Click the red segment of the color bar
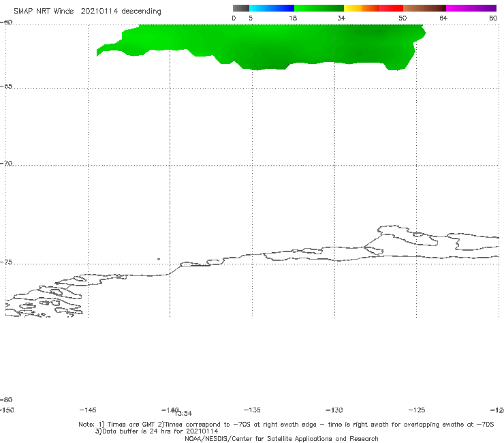Screen dimensions: 504x443 (x=391, y=8)
